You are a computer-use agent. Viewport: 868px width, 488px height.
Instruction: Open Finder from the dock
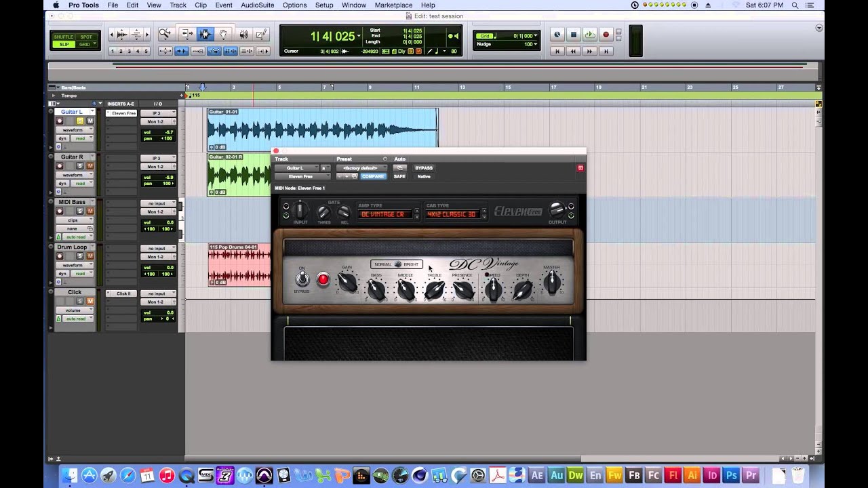point(69,476)
